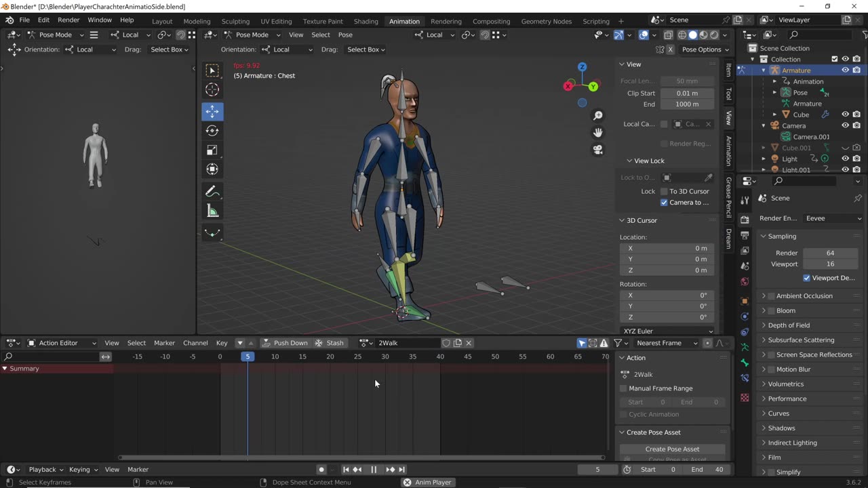Click the Clip Start 0.01 m field

coord(687,93)
